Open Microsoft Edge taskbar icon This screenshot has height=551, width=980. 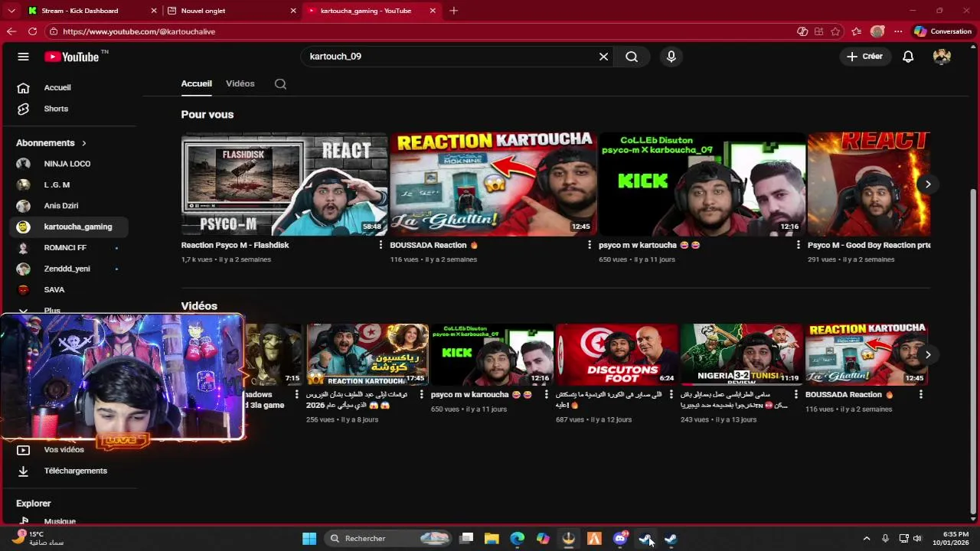[518, 539]
